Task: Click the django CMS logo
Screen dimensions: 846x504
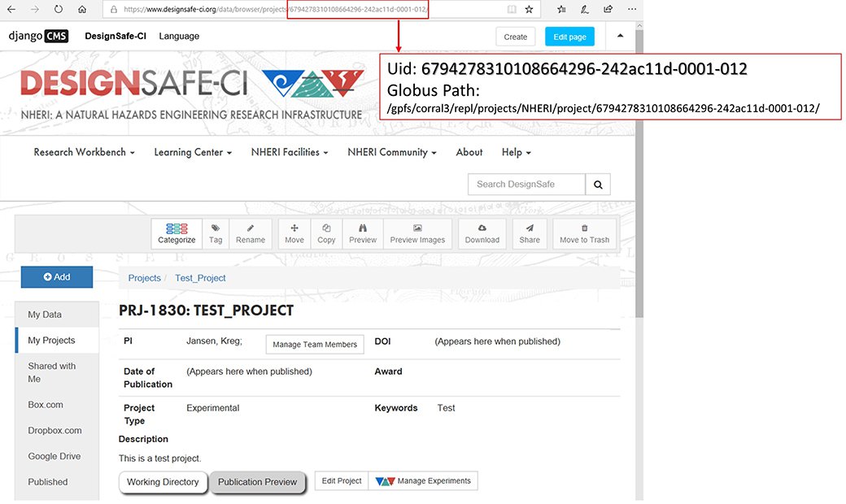Action: [x=38, y=36]
